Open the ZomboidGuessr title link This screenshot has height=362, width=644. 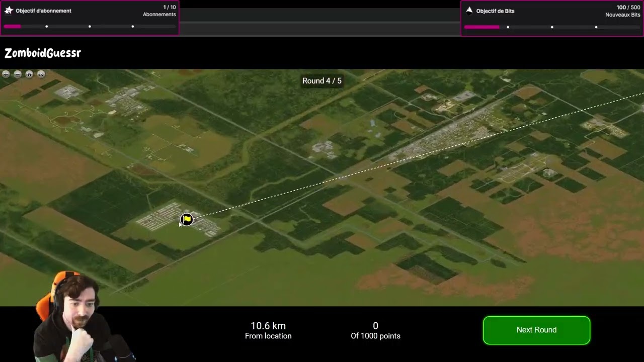(x=43, y=53)
